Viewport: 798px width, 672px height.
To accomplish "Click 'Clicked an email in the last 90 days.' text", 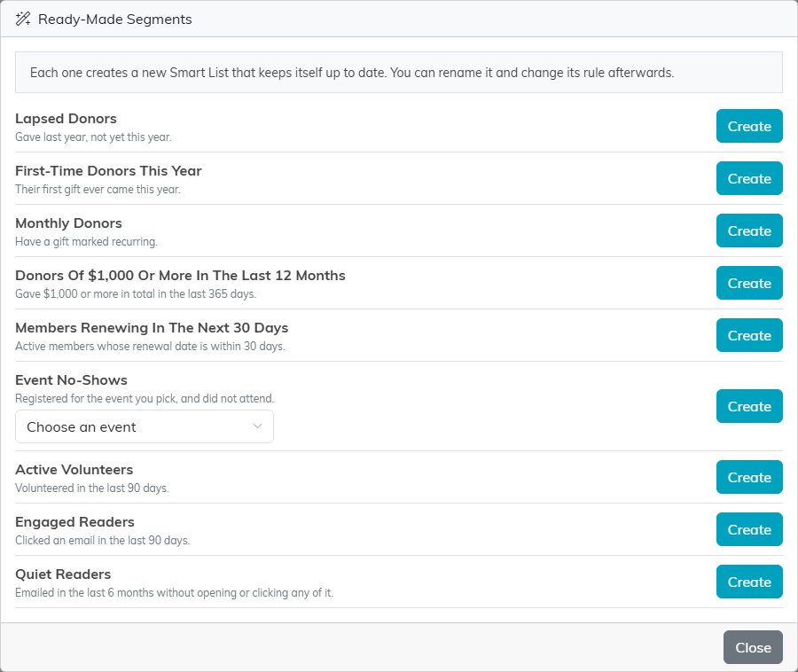I will pos(102,540).
